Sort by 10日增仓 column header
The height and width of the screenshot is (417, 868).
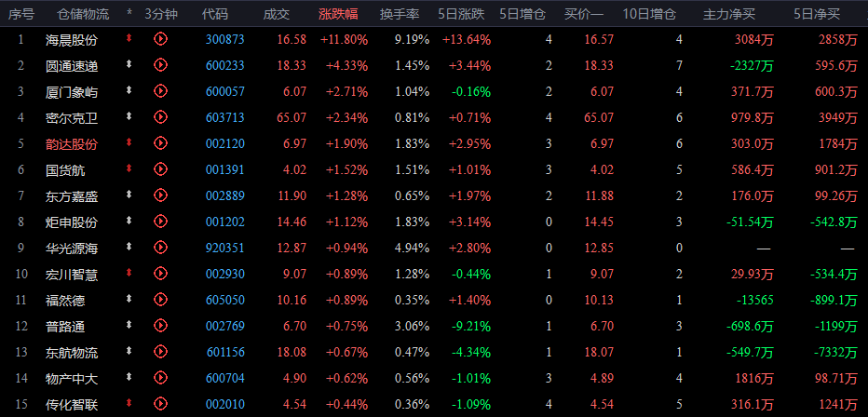tap(649, 14)
